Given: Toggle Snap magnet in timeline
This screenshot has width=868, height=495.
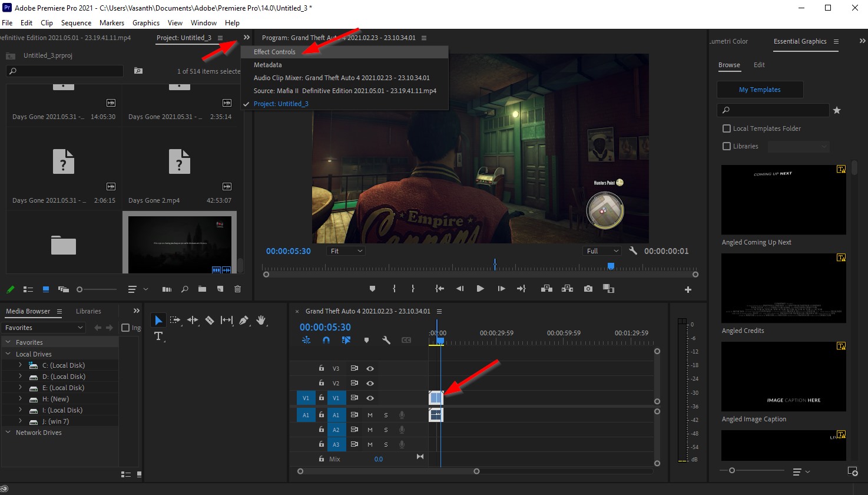Looking at the screenshot, I should (326, 340).
